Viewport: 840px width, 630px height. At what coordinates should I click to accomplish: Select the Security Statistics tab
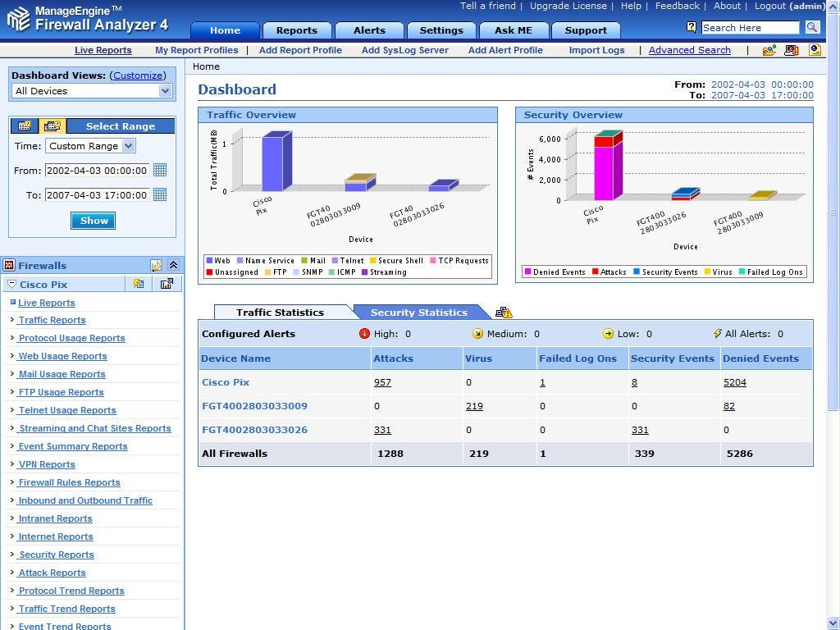pyautogui.click(x=419, y=313)
